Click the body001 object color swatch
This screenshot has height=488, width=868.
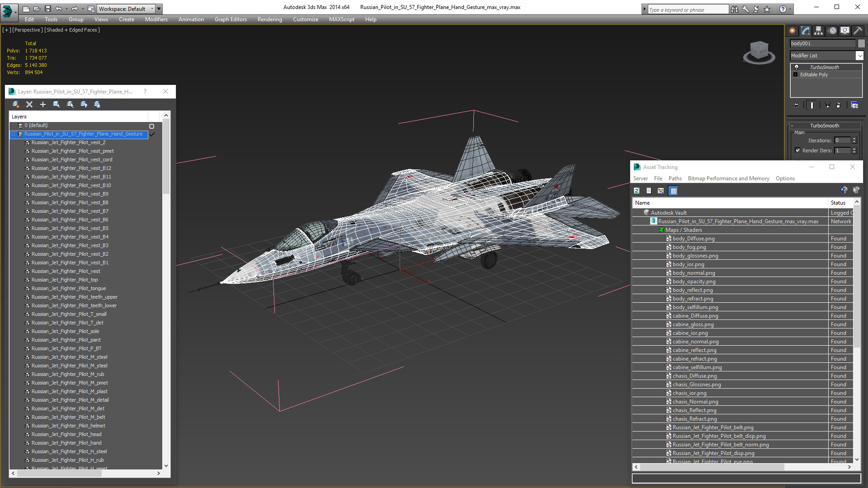click(x=861, y=43)
